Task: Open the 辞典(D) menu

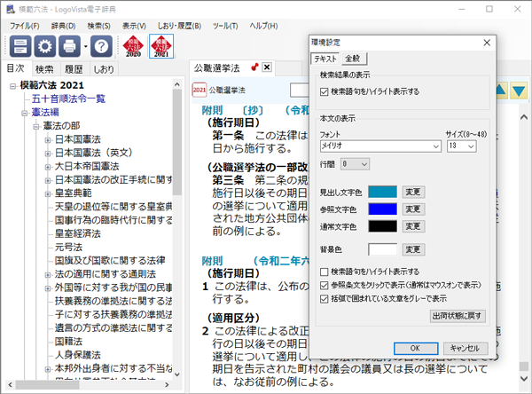Action: [x=64, y=26]
